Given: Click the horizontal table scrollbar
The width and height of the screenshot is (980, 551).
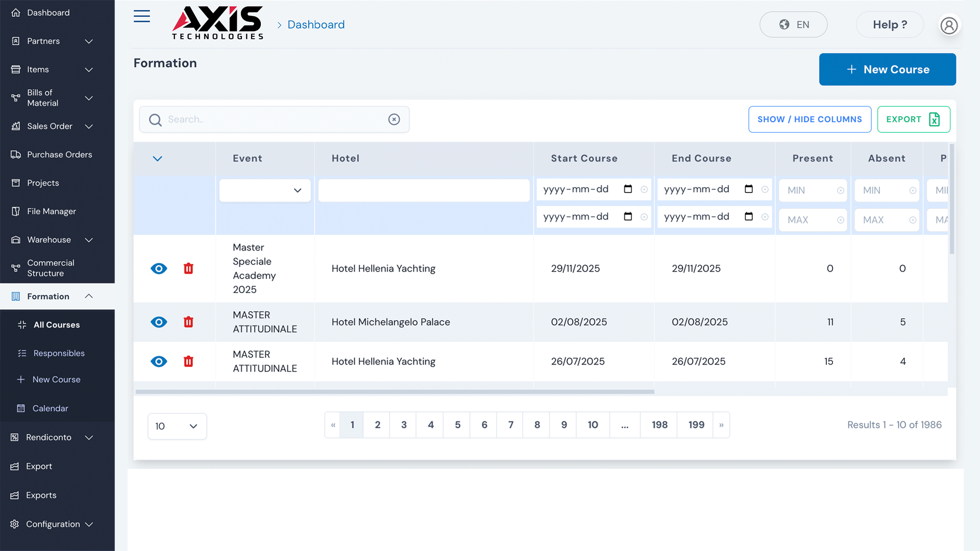Looking at the screenshot, I should [395, 392].
